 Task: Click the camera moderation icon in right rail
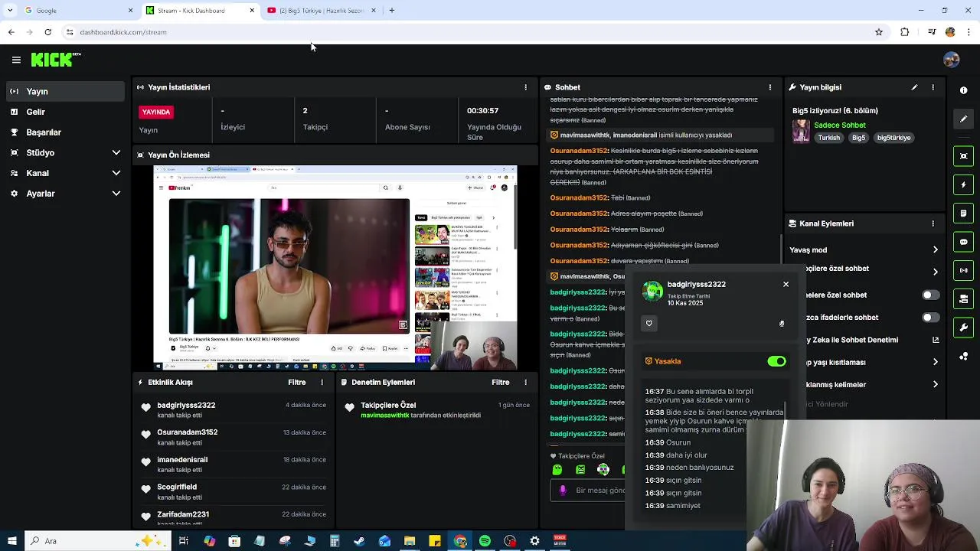pyautogui.click(x=964, y=299)
